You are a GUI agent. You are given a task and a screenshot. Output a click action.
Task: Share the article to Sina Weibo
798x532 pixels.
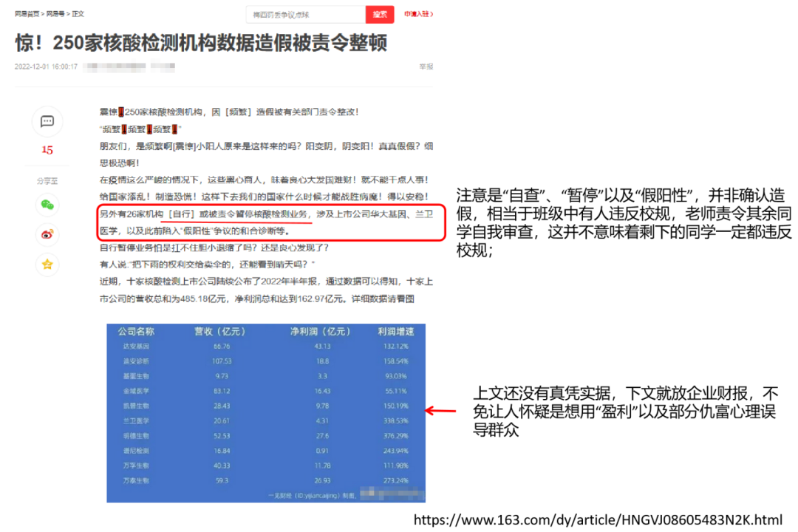point(47,235)
